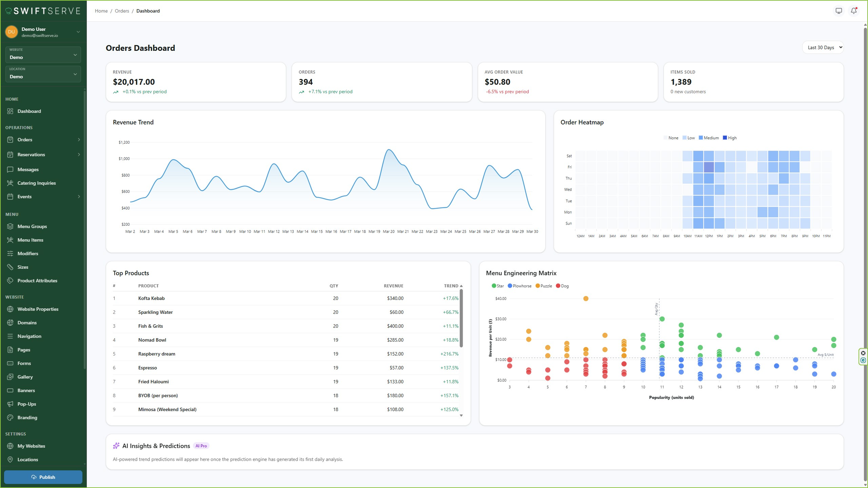
Task: Open the Last 30 Days dropdown
Action: click(x=823, y=47)
